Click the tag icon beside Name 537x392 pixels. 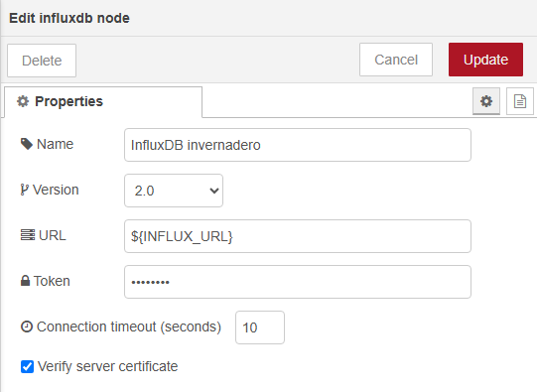pyautogui.click(x=27, y=144)
